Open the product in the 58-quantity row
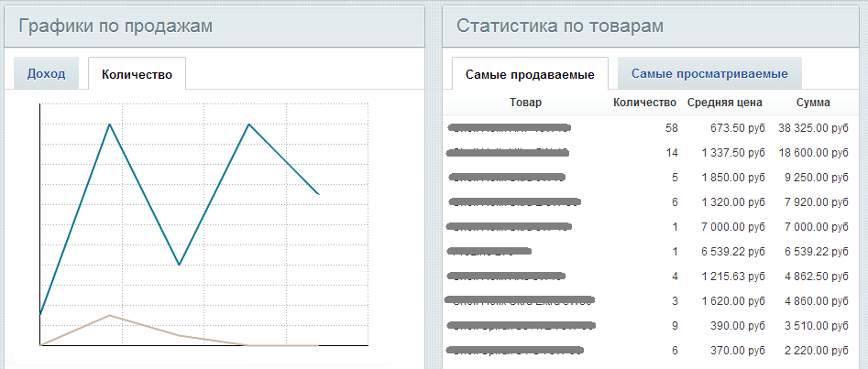Viewport: 868px width, 369px height. [x=509, y=128]
